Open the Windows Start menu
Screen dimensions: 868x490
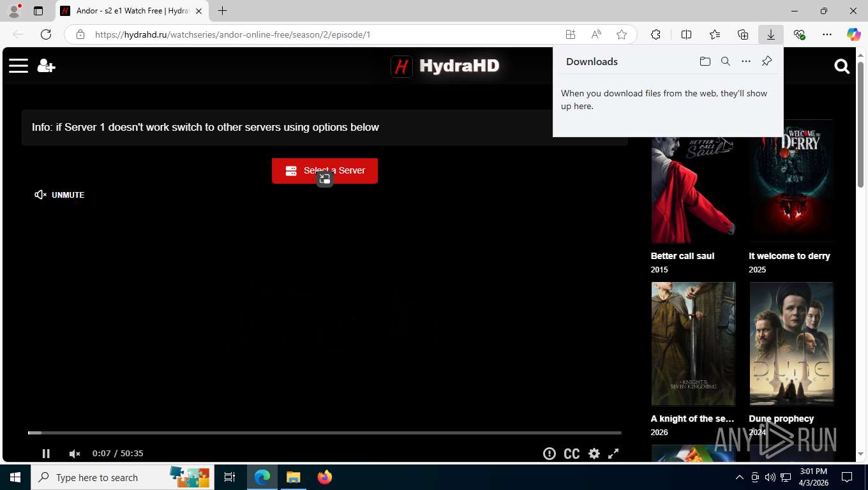click(15, 477)
